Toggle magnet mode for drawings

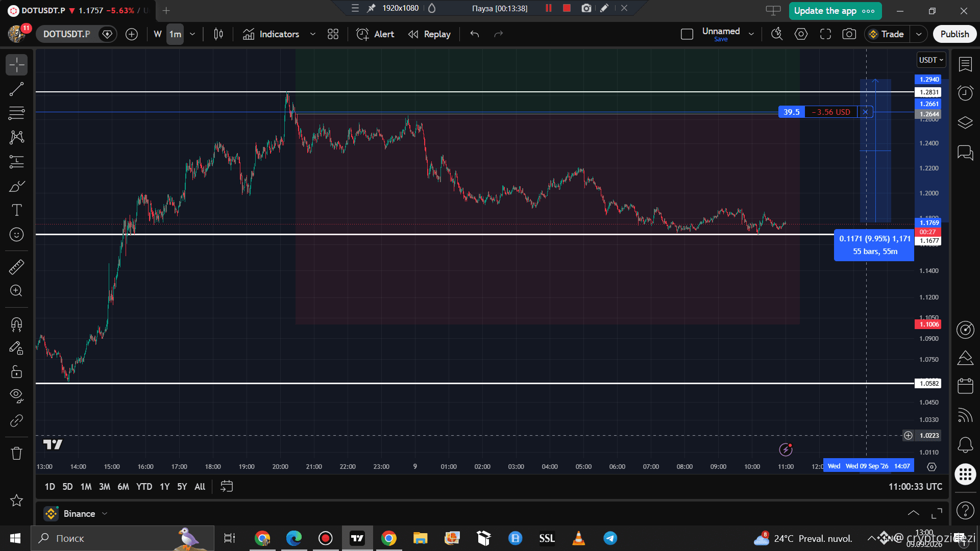point(16,324)
